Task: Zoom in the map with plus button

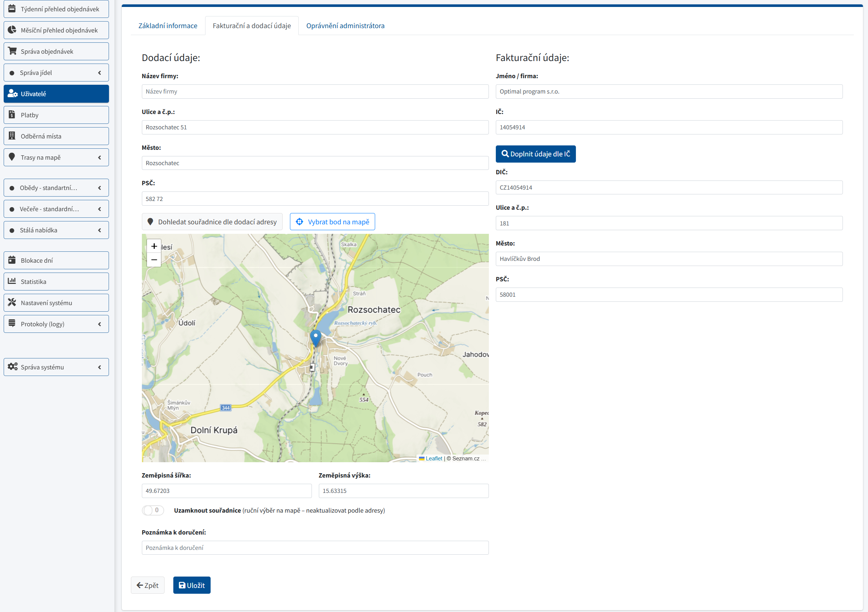Action: point(154,246)
